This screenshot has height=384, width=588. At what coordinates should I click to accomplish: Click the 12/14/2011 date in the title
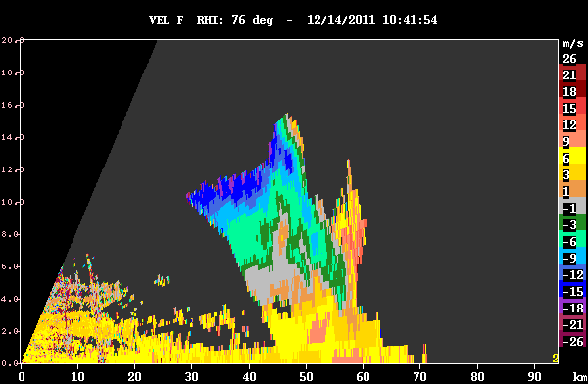(x=341, y=20)
